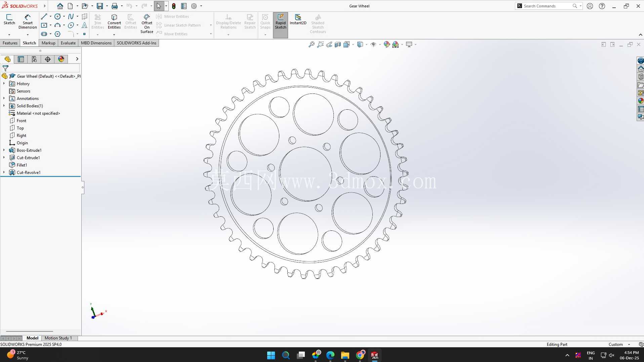Click the Convert Entities tool
This screenshot has height=362, width=644.
[114, 22]
